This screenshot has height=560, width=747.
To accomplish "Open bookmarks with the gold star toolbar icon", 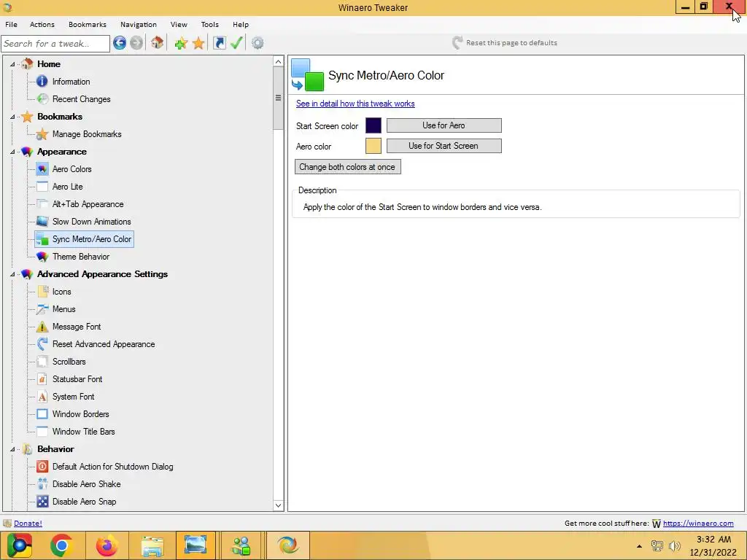I will coord(198,43).
